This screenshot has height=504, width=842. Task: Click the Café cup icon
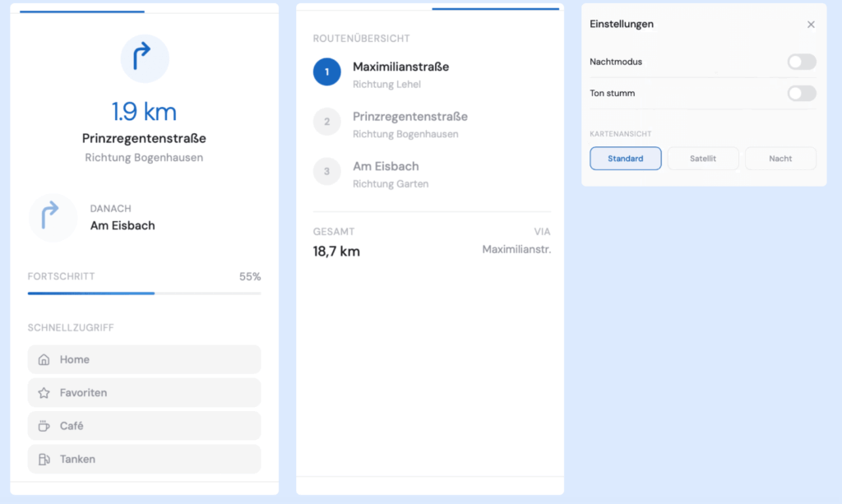[44, 426]
